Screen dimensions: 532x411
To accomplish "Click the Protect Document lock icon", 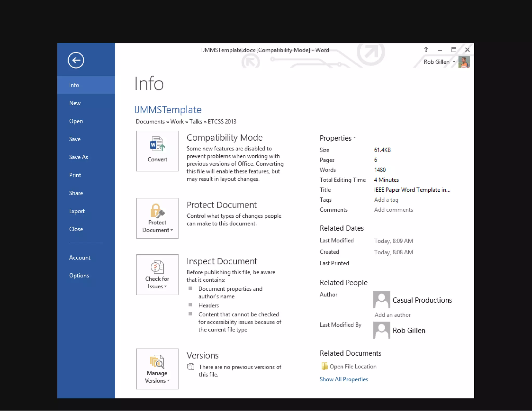I will [x=157, y=211].
